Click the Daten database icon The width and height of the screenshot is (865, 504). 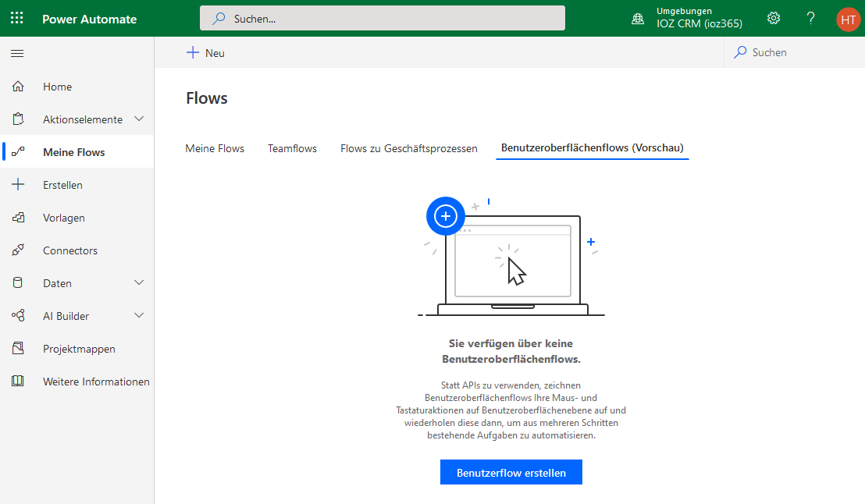18,283
